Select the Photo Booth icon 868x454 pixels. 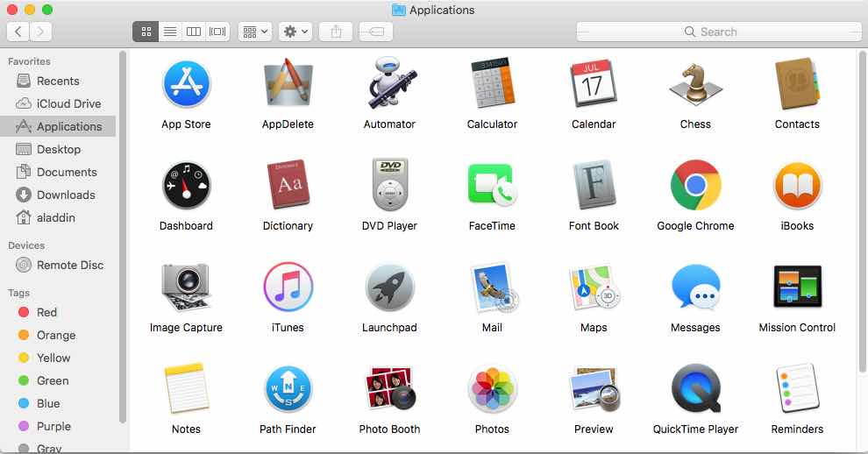coord(389,388)
